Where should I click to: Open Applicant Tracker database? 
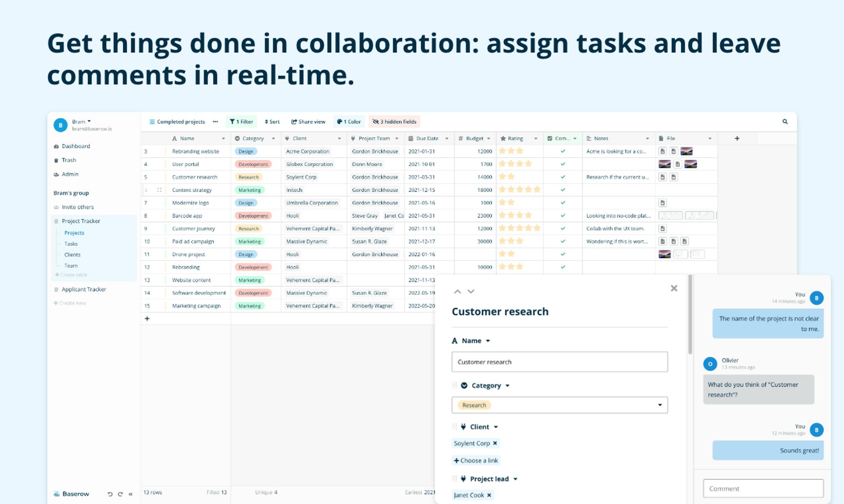(x=84, y=289)
